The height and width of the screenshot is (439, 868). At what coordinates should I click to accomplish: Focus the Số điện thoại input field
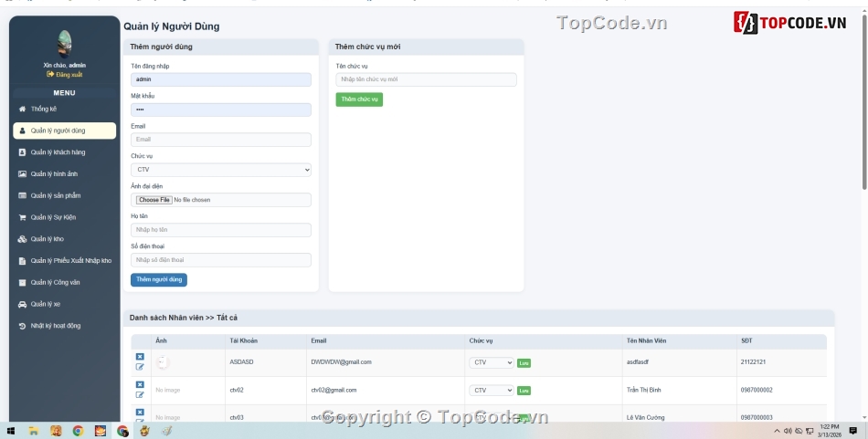(x=221, y=260)
